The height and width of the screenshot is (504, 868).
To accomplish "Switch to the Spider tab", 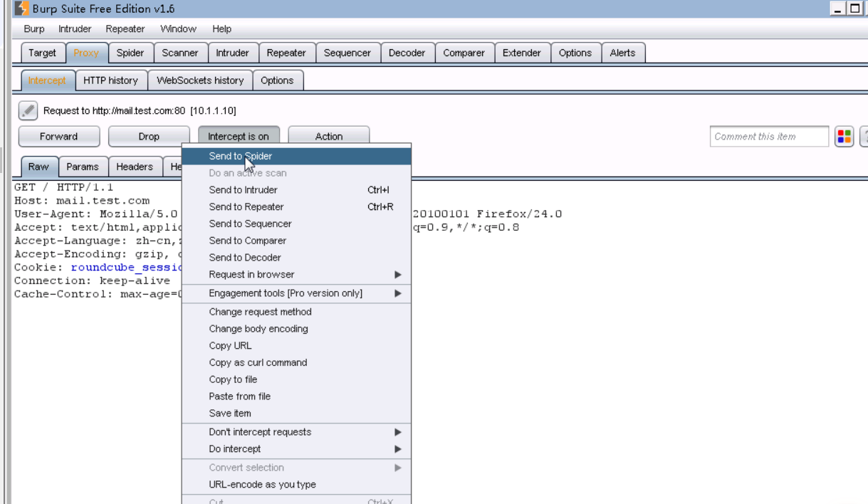I will [x=130, y=53].
